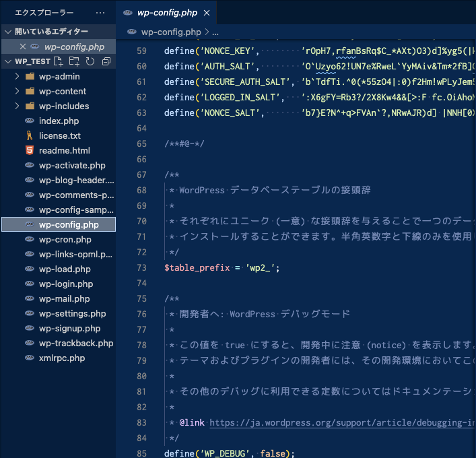
Task: Click PHP icon in breadcrumb bar
Action: [x=132, y=32]
